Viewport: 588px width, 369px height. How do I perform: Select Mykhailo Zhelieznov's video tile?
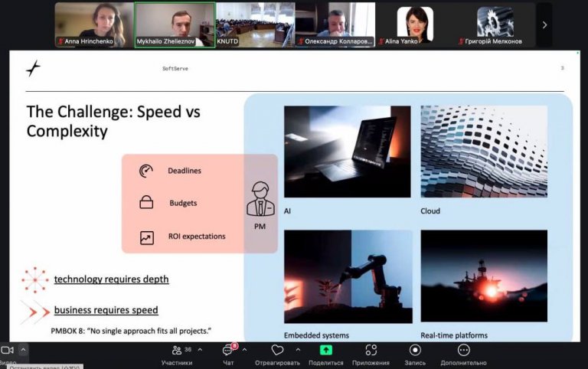pos(175,24)
